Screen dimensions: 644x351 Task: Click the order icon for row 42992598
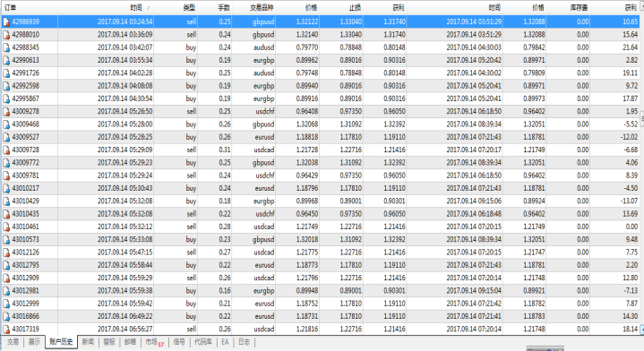tap(6, 86)
